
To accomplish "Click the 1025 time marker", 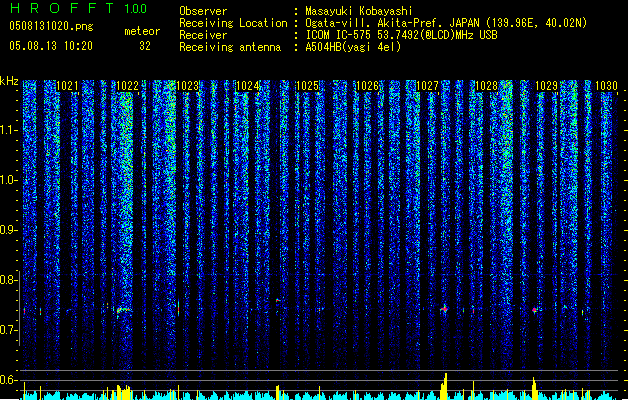I will tap(307, 86).
